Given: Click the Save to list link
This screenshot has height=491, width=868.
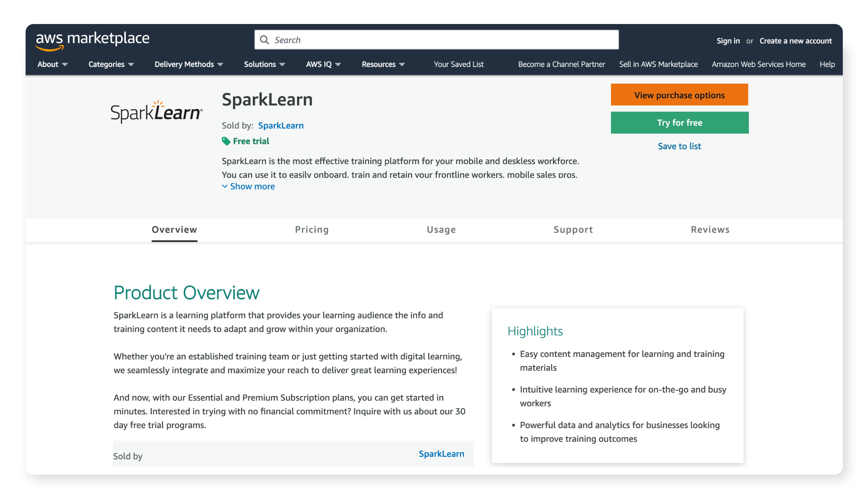Looking at the screenshot, I should (x=679, y=146).
